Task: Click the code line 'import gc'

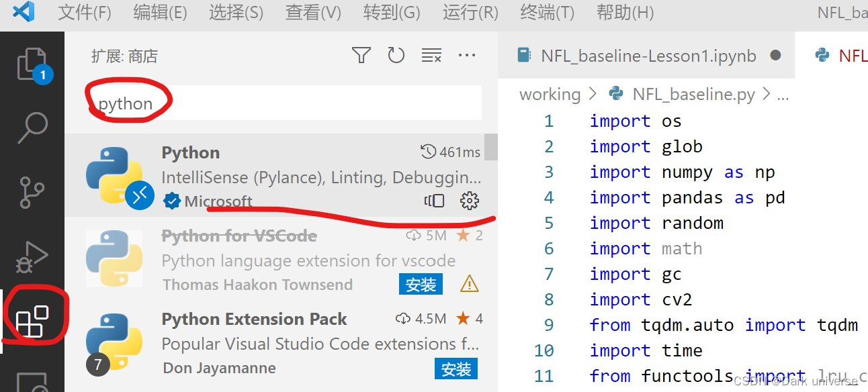Action: click(x=636, y=275)
